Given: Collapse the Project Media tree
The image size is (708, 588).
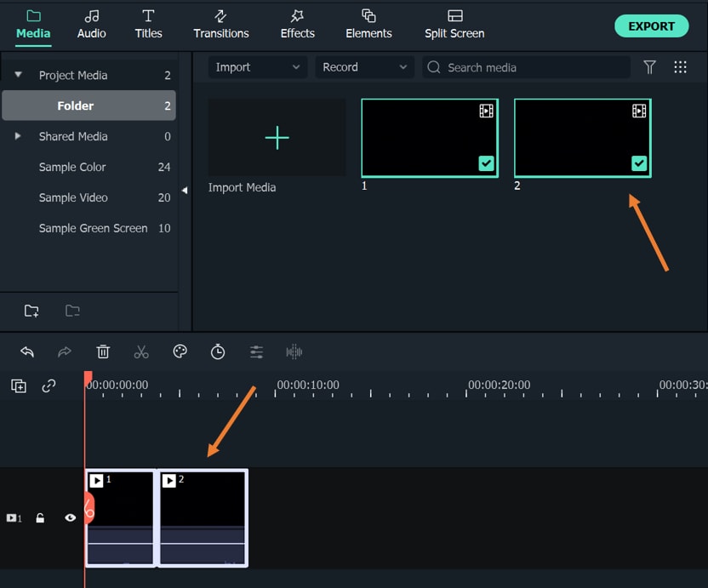Looking at the screenshot, I should coord(18,75).
